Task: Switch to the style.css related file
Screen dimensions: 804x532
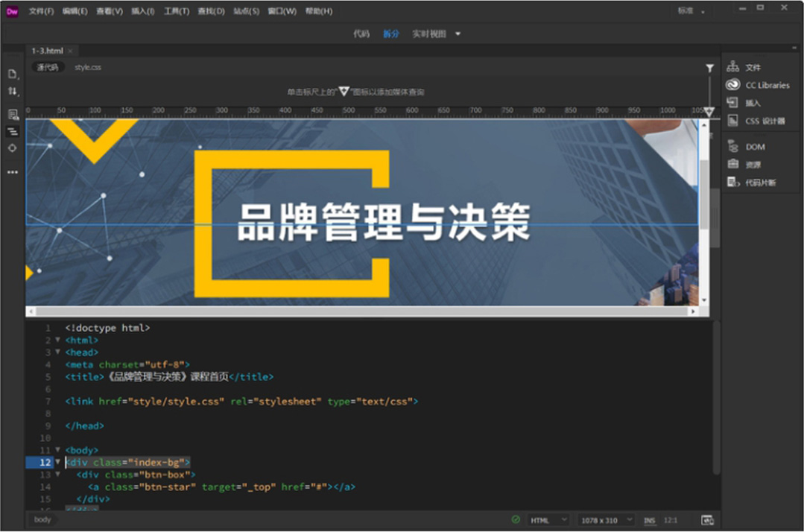Action: pos(87,67)
